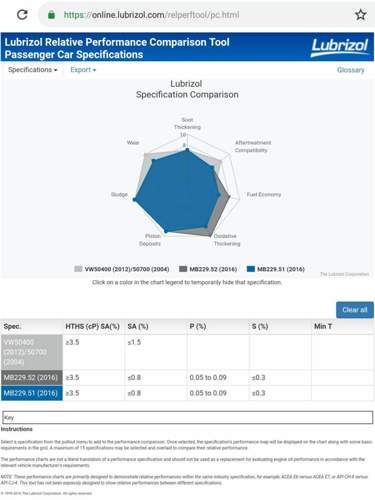This screenshot has width=375, height=500.
Task: Click the grey VW50400 spec color cell
Action: coord(32,352)
